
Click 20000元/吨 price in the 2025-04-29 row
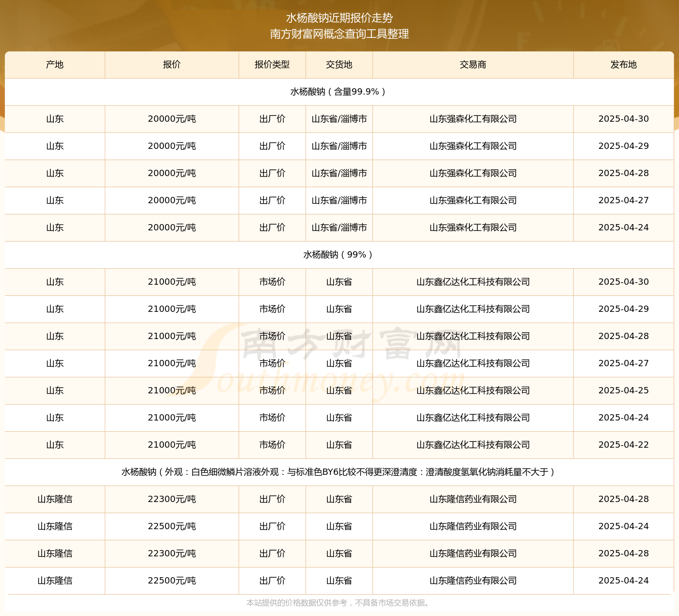(x=172, y=146)
